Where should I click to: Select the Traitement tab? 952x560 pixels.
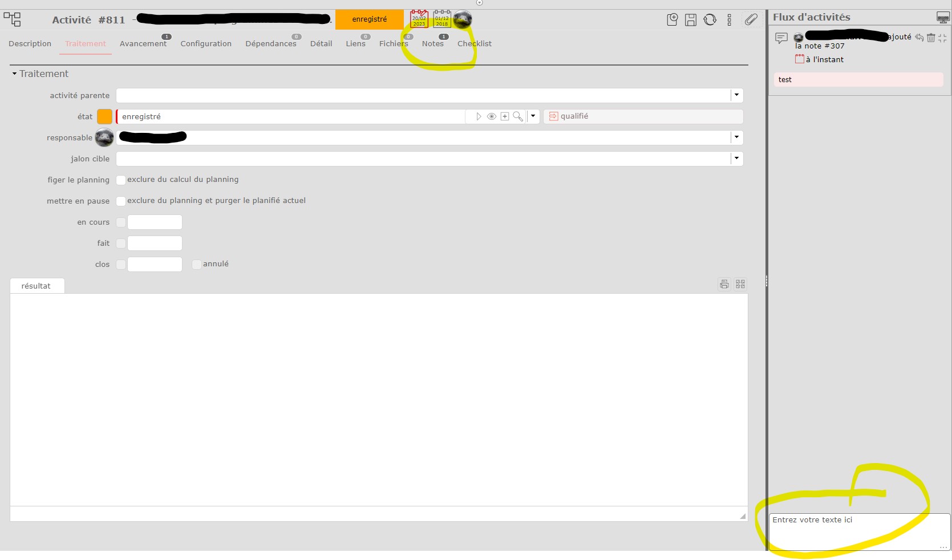pyautogui.click(x=86, y=44)
